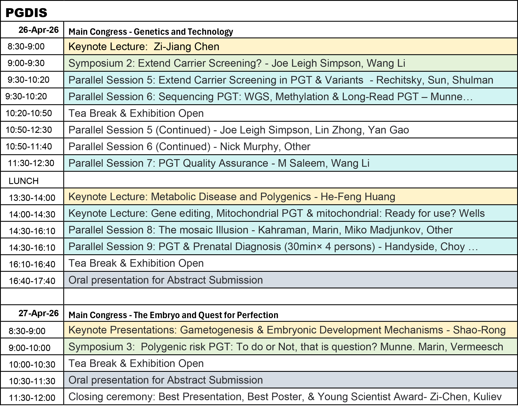Click Parallel Session 6 Continued Nick Murphy entry
Screen dimensions: 518x420
189,146
